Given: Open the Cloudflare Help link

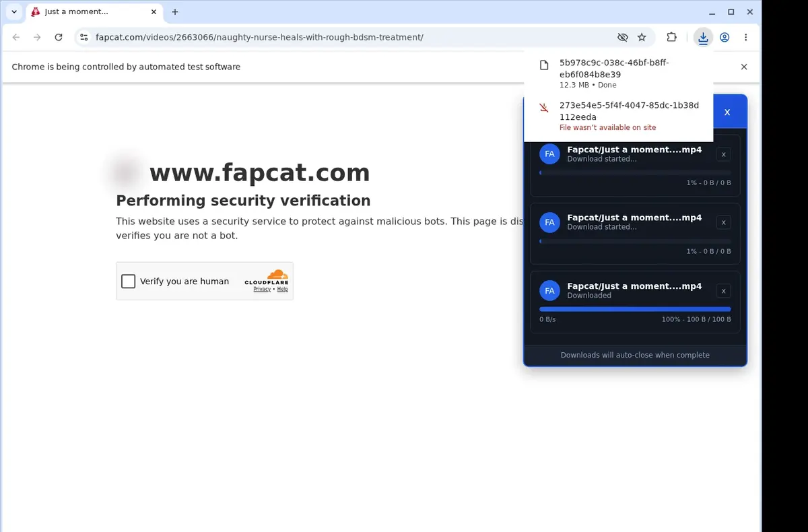Looking at the screenshot, I should [283, 290].
